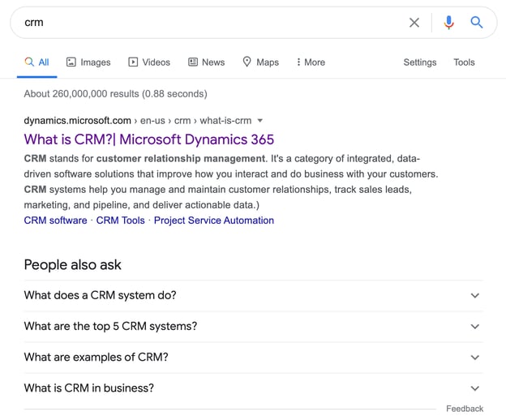Open the dropdown arrow next to the Microsoft URL
Viewport: 506px width, 420px height.
[x=260, y=121]
